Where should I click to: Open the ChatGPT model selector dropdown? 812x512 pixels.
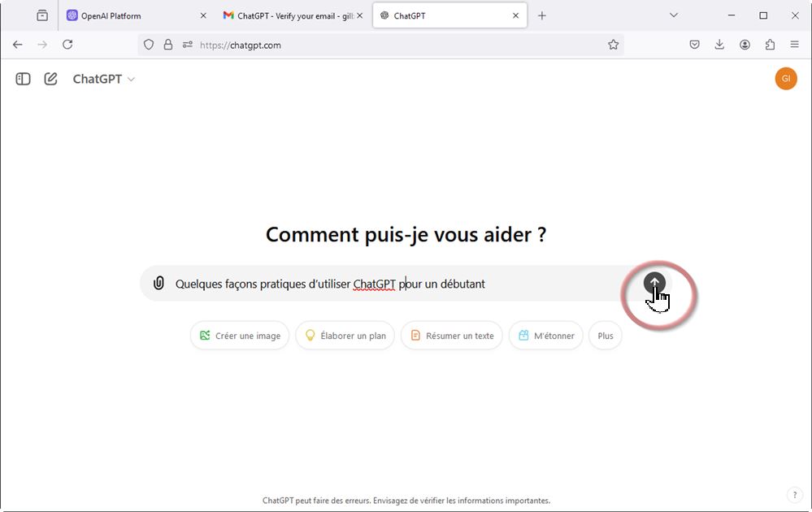103,79
